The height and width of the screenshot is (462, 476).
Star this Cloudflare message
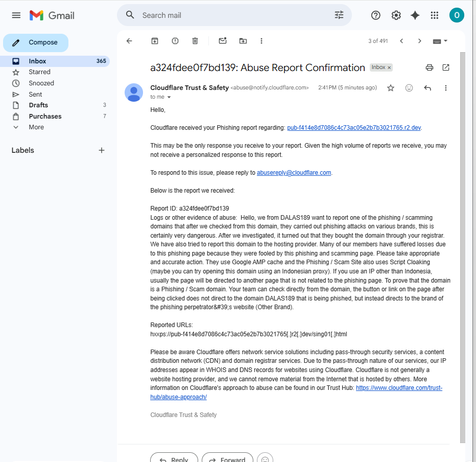click(391, 88)
